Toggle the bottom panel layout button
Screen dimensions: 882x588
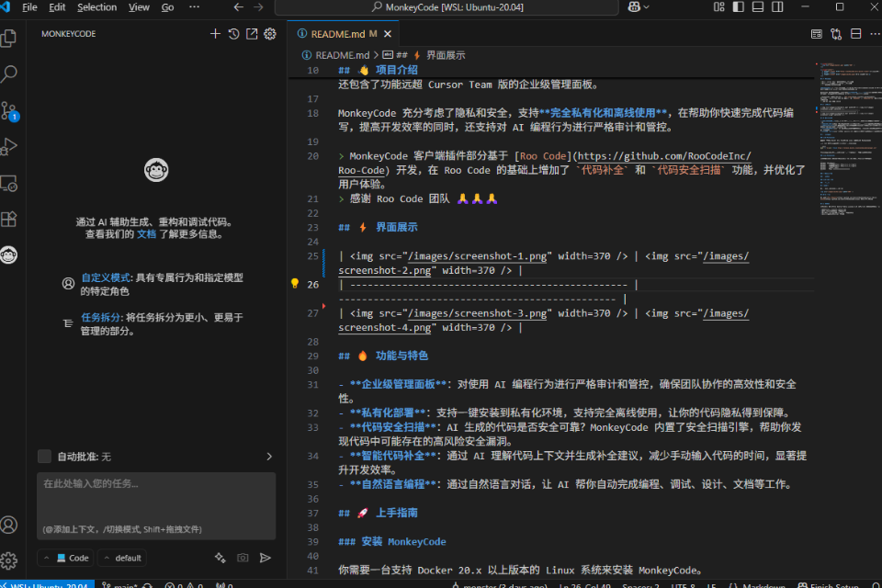click(x=758, y=7)
